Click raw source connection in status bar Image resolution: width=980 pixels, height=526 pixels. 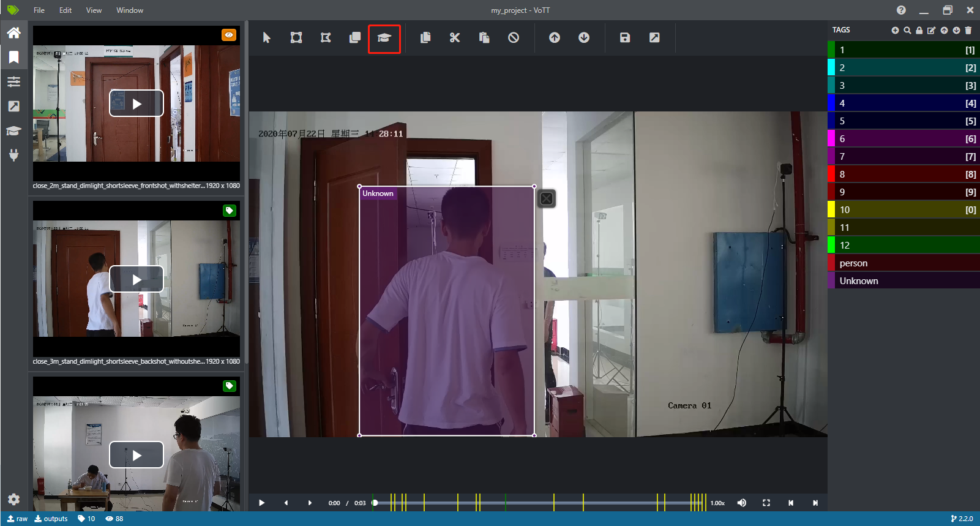click(x=17, y=519)
